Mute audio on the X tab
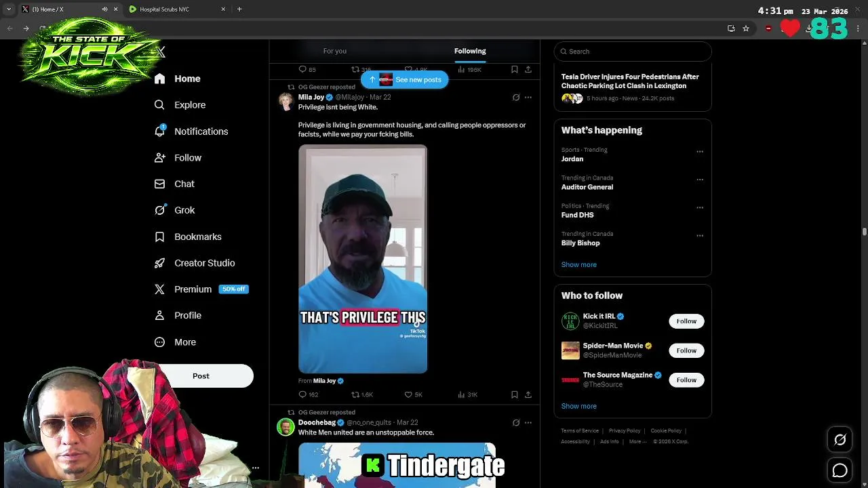Screen dimensions: 868x488 tap(104, 9)
